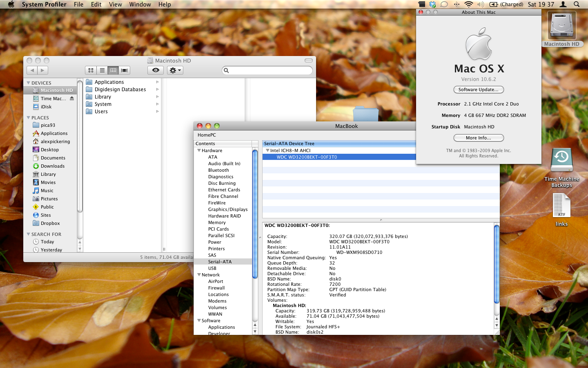Click the Spotlight magnifier in menu bar

point(577,4)
